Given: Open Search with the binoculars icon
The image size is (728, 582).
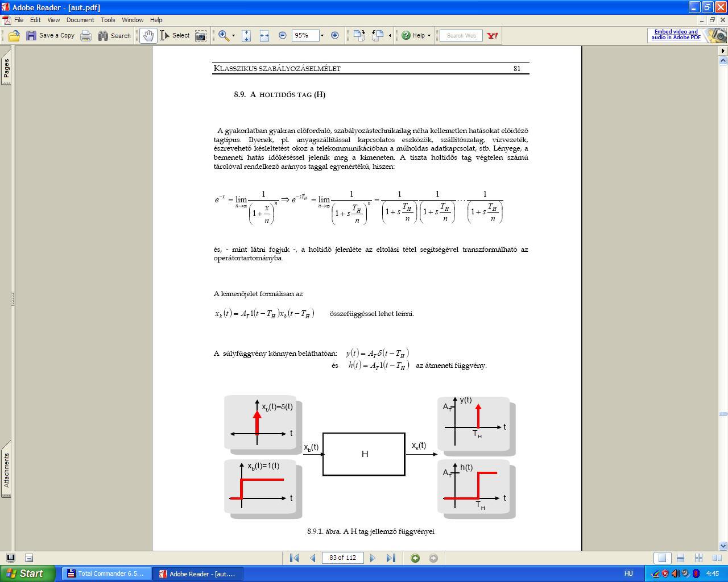Looking at the screenshot, I should pyautogui.click(x=103, y=36).
